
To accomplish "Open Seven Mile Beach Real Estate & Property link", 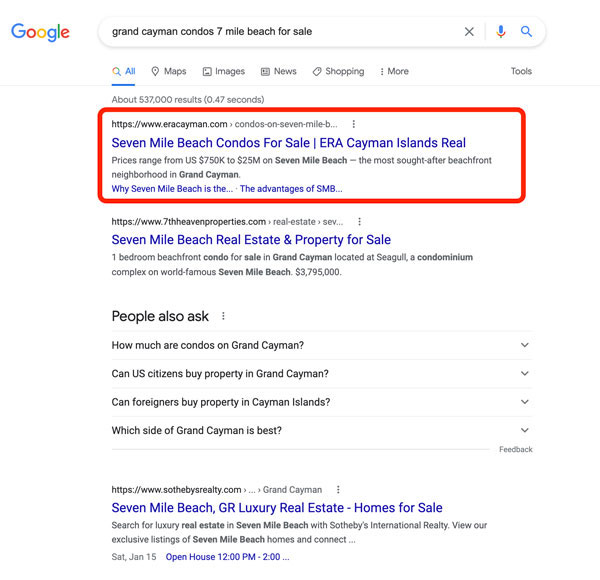I will tap(251, 240).
